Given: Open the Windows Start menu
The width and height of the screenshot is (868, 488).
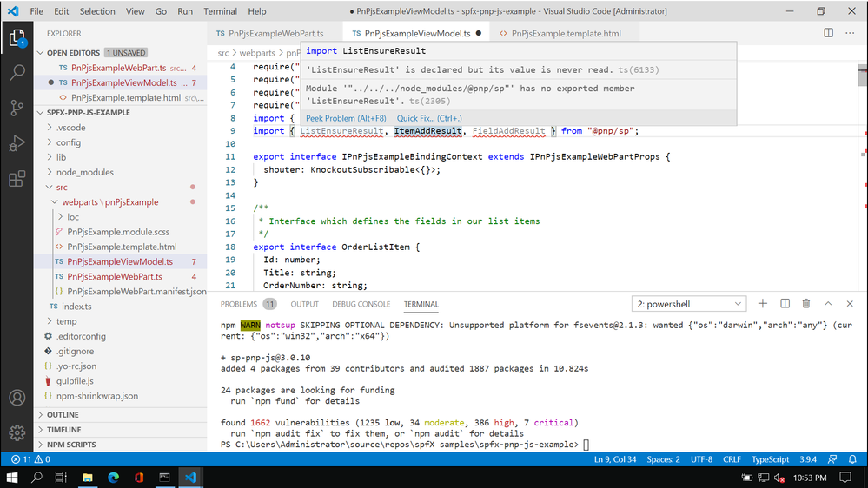Looking at the screenshot, I should pos(12,477).
